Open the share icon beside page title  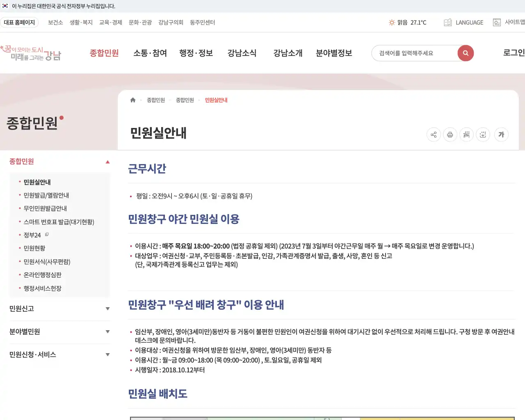[434, 135]
